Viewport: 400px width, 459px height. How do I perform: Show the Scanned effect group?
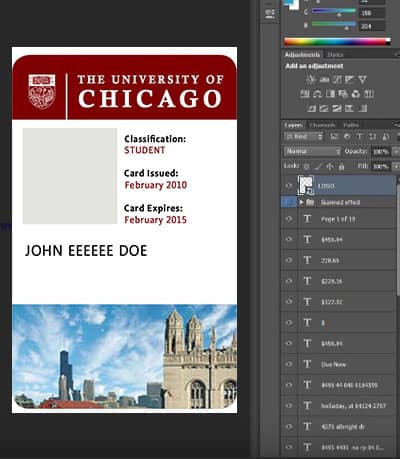(x=289, y=202)
